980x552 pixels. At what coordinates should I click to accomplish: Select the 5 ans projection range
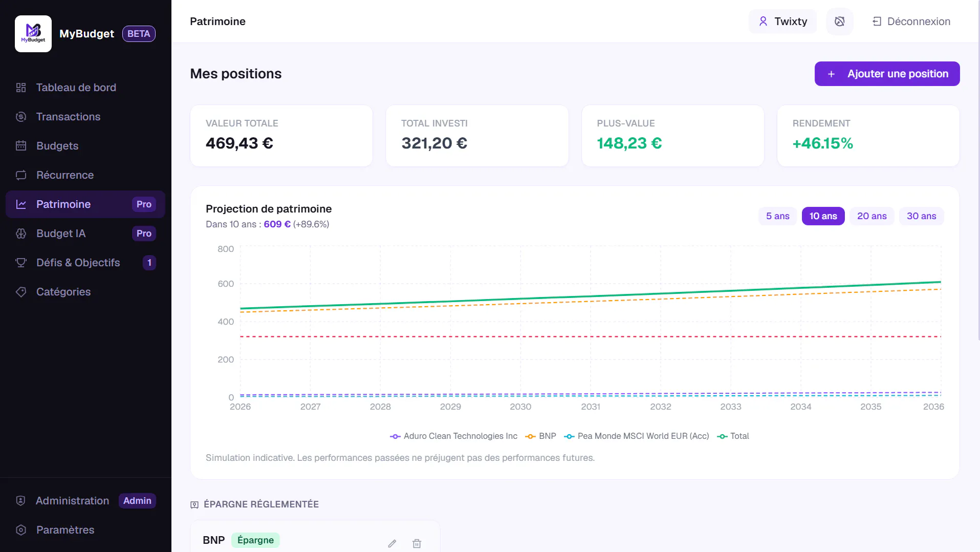[777, 216]
